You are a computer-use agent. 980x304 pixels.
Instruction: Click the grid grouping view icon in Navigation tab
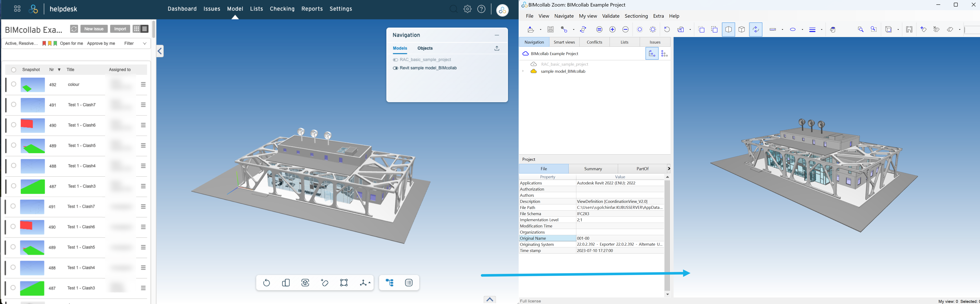point(665,54)
